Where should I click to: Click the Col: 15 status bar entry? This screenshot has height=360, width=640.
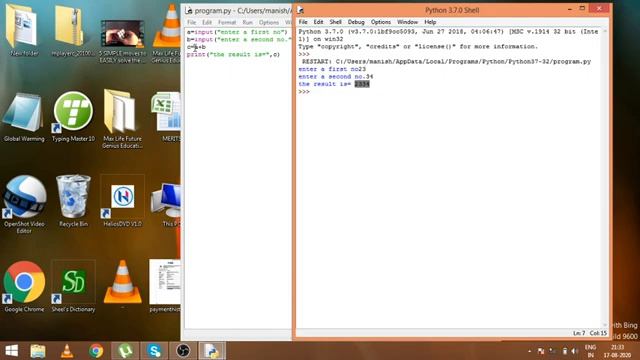[x=598, y=333]
